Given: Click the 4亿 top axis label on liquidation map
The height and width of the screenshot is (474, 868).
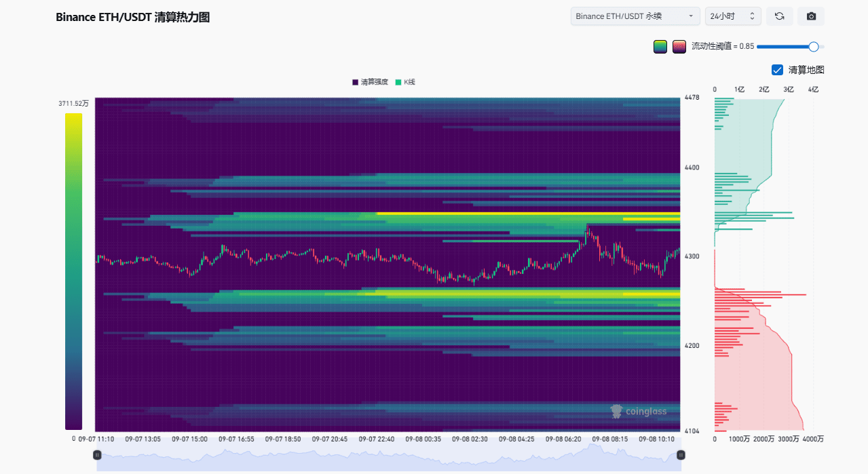Looking at the screenshot, I should pyautogui.click(x=814, y=90).
